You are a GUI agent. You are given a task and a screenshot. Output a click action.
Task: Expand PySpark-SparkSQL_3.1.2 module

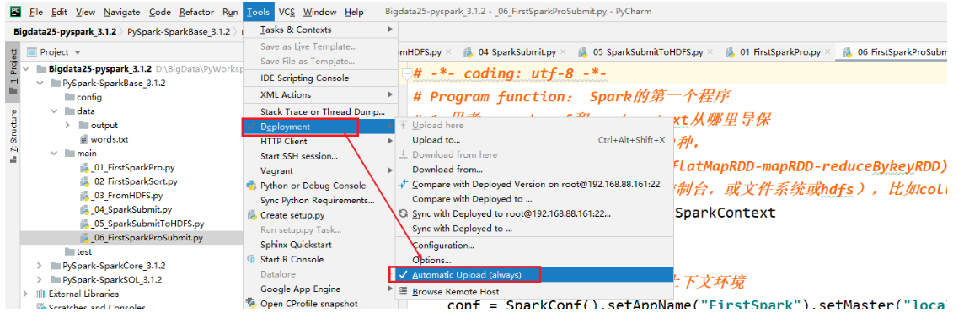(x=40, y=280)
